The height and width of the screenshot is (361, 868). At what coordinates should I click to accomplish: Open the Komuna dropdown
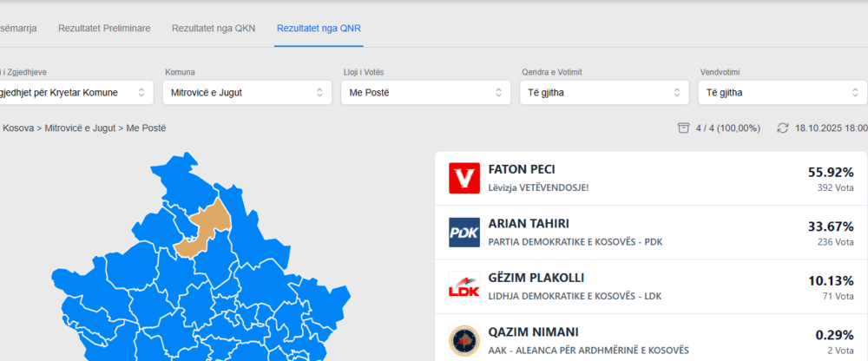[247, 92]
